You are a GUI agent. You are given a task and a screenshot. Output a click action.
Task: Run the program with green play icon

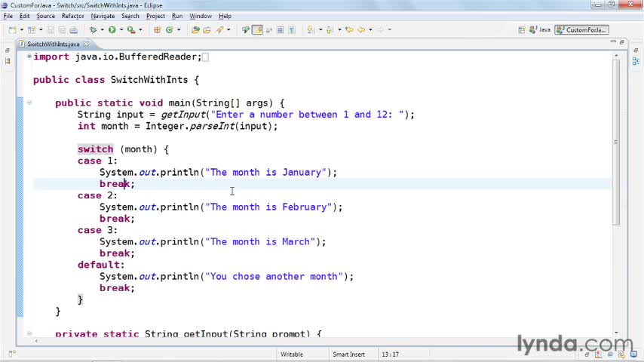[x=112, y=30]
